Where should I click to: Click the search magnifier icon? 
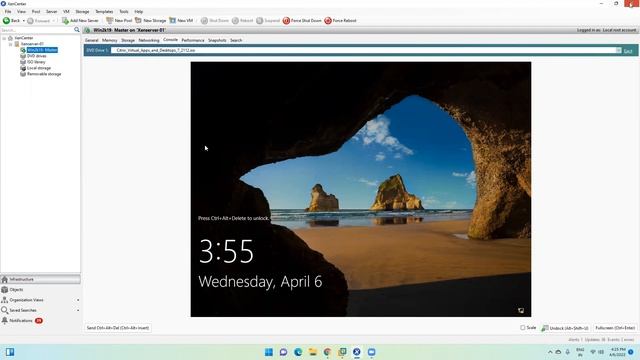point(77,30)
